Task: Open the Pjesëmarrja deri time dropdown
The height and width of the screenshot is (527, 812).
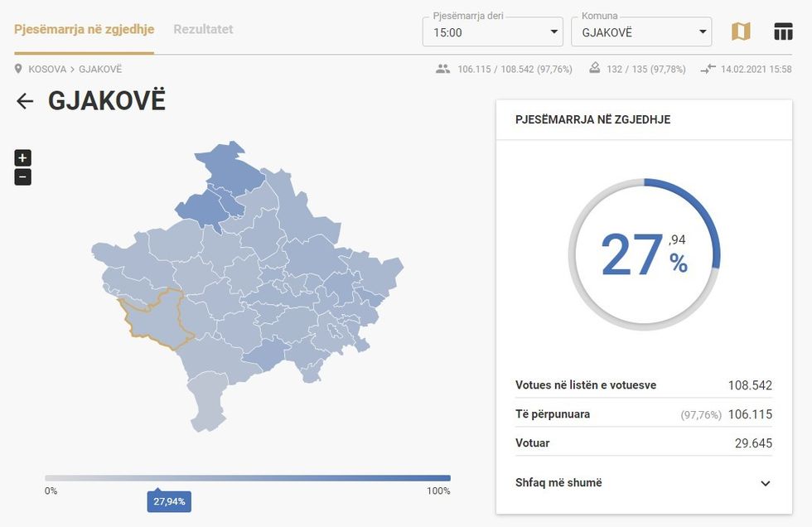Action: click(492, 31)
